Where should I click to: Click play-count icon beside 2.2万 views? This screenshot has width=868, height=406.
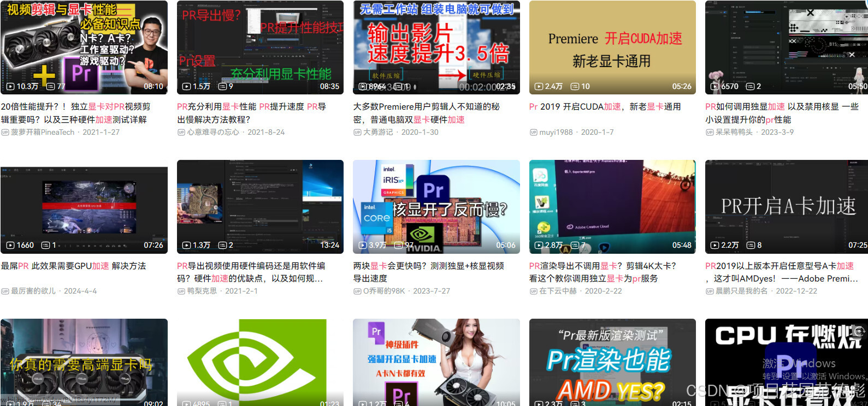click(x=715, y=245)
